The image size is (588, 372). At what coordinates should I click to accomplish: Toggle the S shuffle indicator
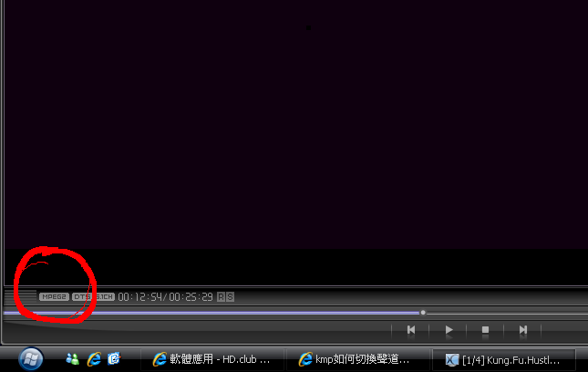pos(230,297)
